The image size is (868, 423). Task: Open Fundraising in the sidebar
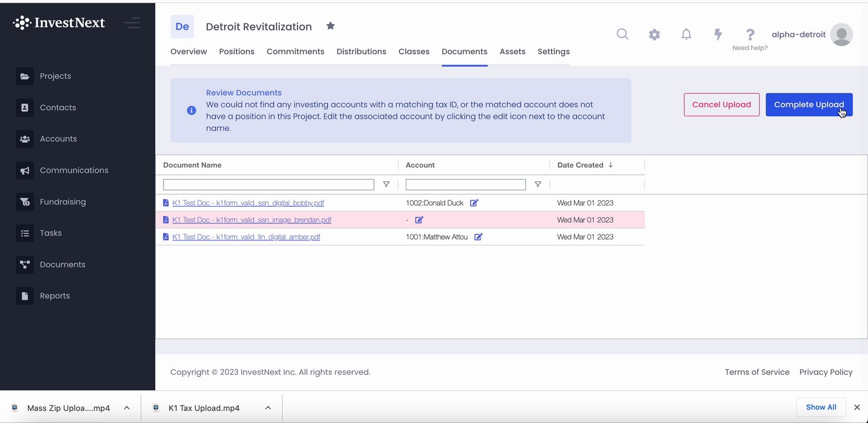62,202
